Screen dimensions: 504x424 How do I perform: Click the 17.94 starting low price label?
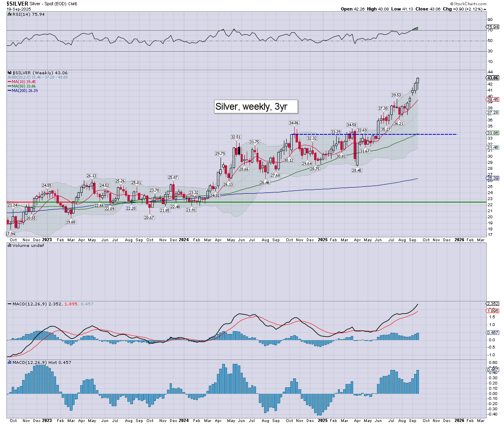[x=10, y=234]
